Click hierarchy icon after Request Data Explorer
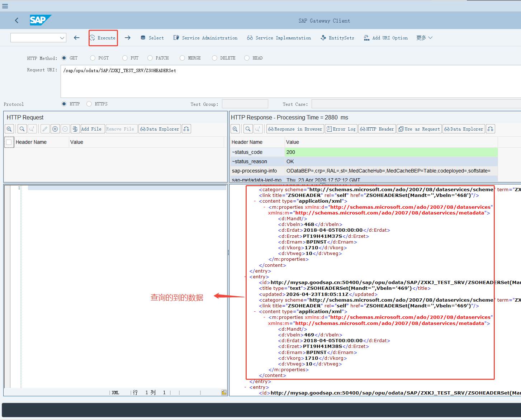Viewport: 521px width, 420px height. click(x=186, y=129)
